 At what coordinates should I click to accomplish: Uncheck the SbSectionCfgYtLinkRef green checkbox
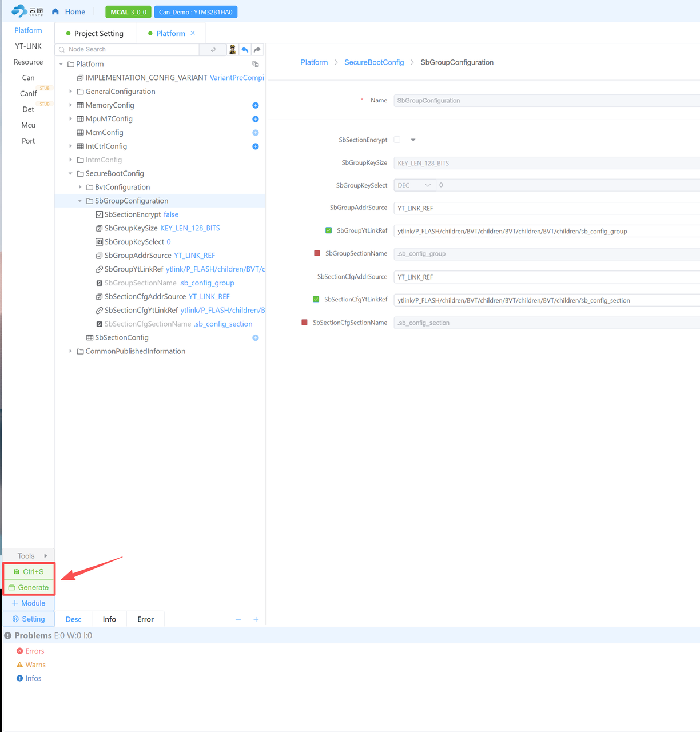(316, 299)
